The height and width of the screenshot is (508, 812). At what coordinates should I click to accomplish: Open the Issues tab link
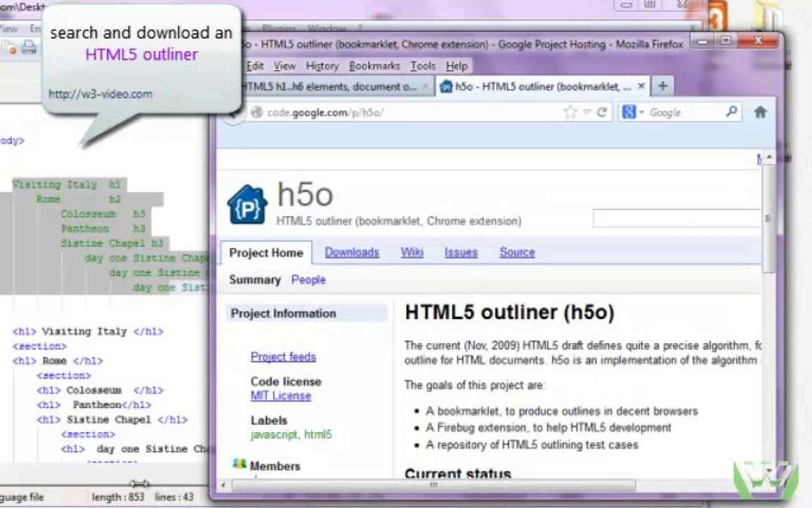pos(461,253)
